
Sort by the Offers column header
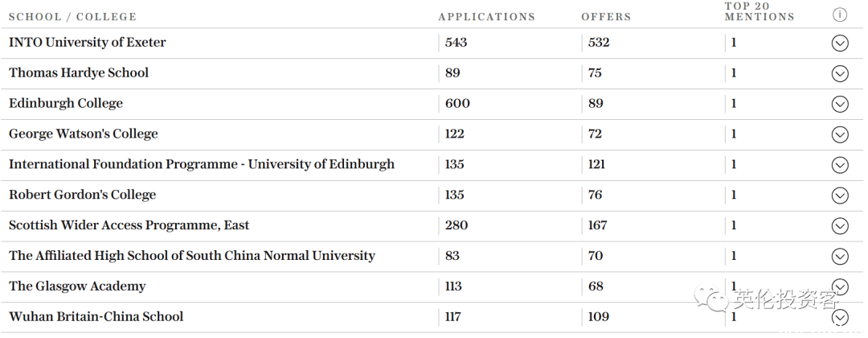pyautogui.click(x=606, y=17)
